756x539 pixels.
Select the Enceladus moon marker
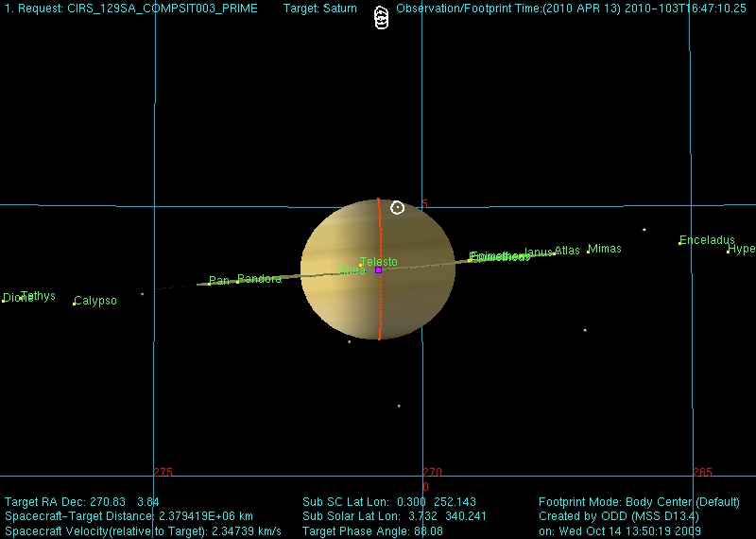pos(680,244)
